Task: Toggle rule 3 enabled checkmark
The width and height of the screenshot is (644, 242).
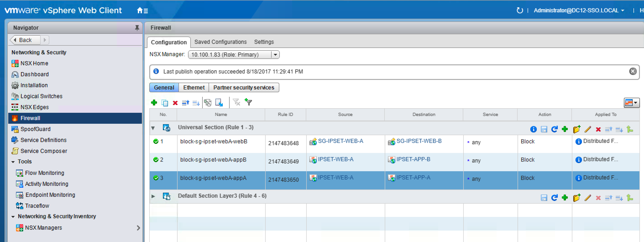Action: 156,178
